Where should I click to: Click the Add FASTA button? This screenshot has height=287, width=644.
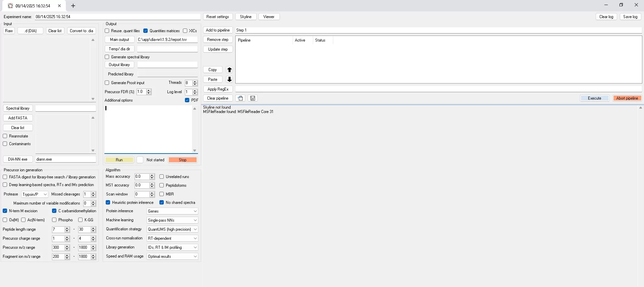18,118
